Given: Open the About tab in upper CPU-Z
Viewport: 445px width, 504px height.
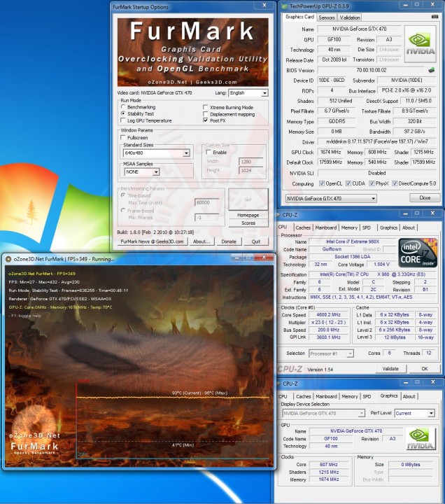Looking at the screenshot, I should [x=409, y=227].
